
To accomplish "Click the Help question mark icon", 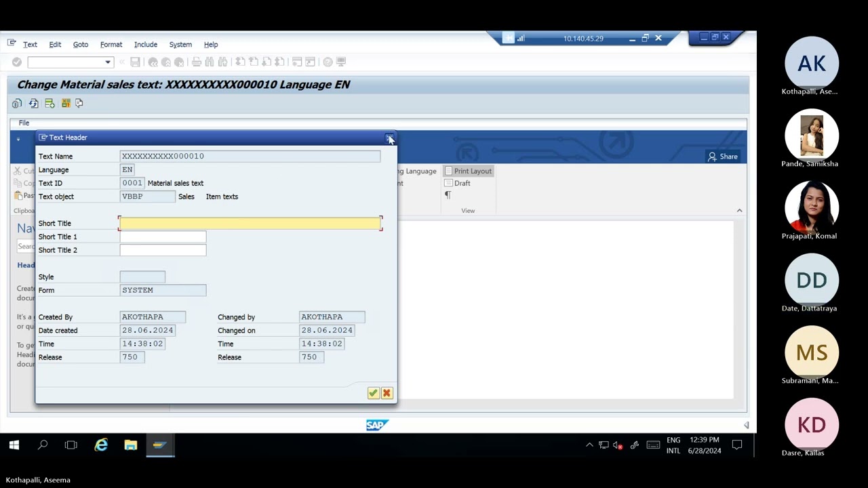I will [328, 62].
